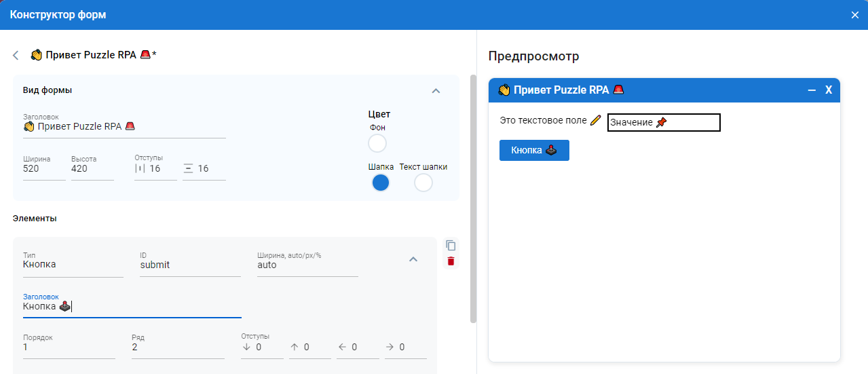Collapse the button element card
The image size is (868, 374).
(x=413, y=259)
